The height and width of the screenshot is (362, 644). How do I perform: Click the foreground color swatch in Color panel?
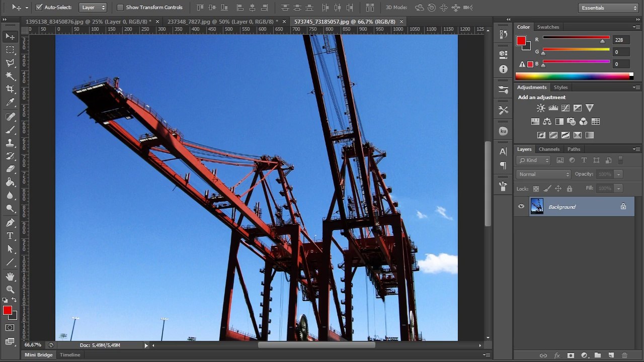[521, 41]
